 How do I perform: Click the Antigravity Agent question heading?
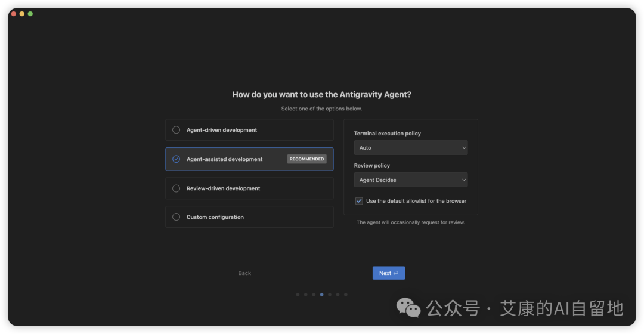pos(321,94)
